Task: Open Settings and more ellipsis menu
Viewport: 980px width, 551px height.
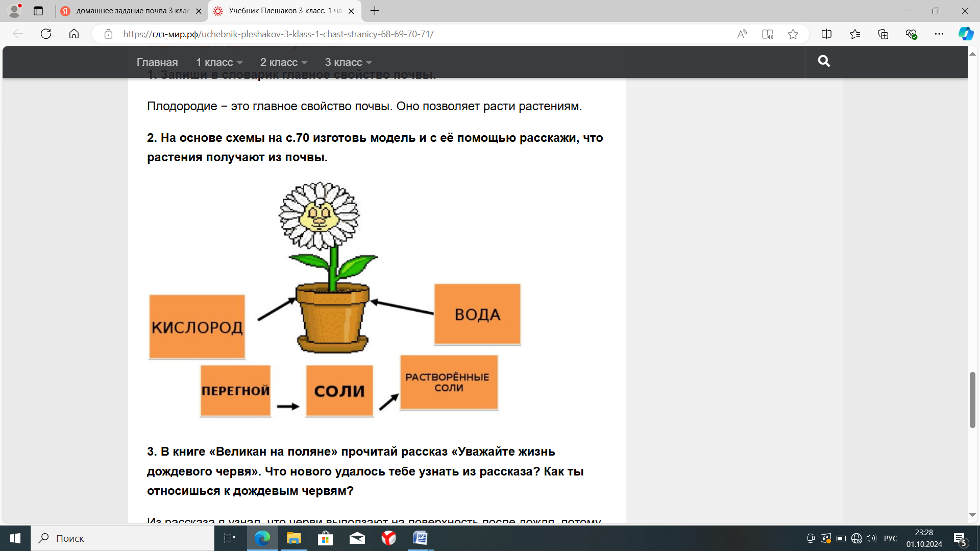Action: pyautogui.click(x=939, y=34)
